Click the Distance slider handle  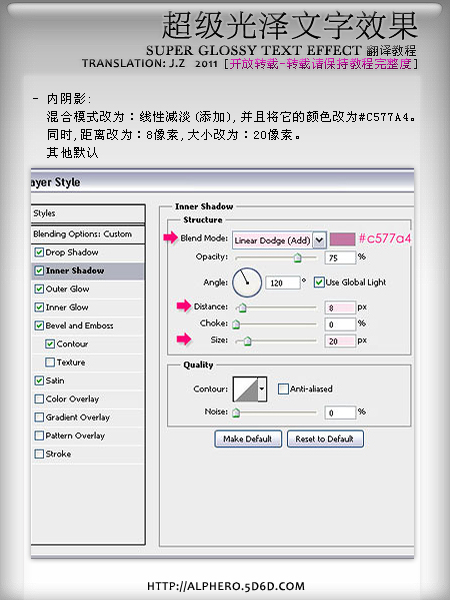[x=242, y=308]
